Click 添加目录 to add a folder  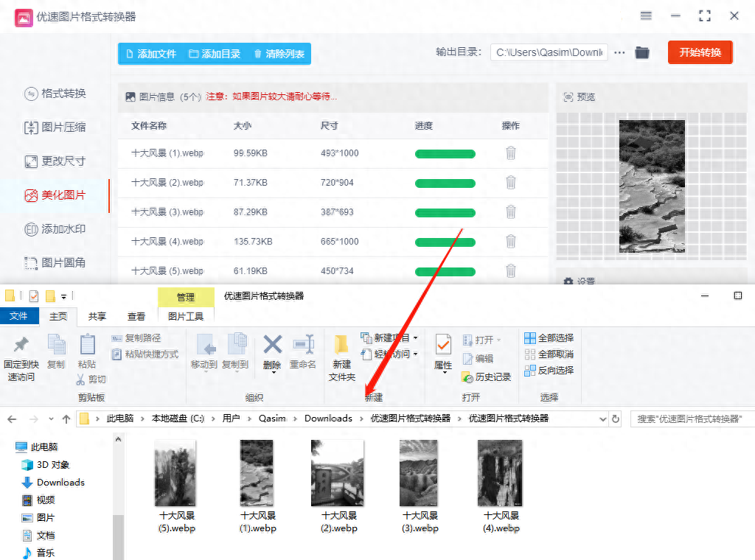(x=215, y=54)
